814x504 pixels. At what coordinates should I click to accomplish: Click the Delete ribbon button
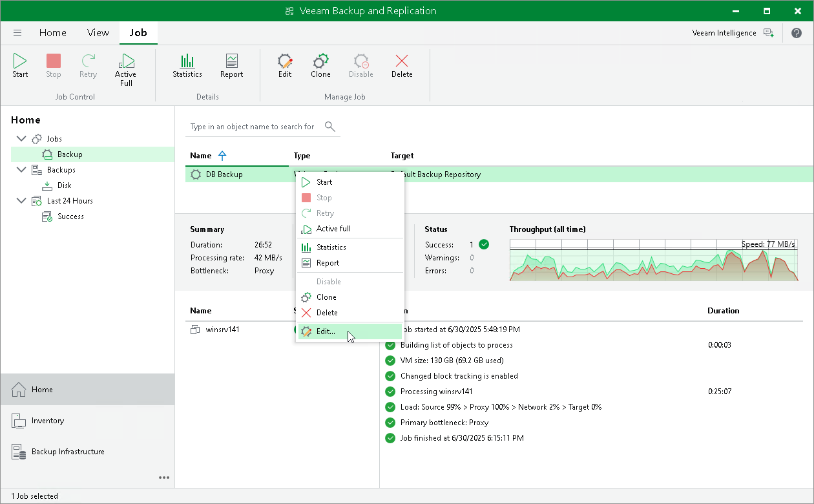click(402, 67)
